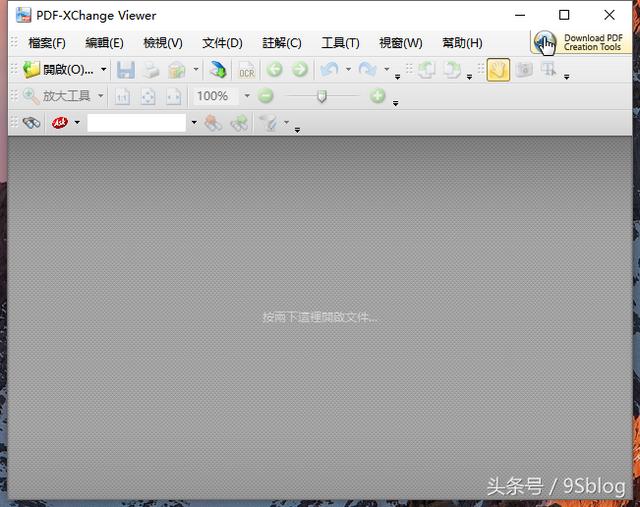
Task: Click the green forward arrow icon
Action: [x=300, y=70]
